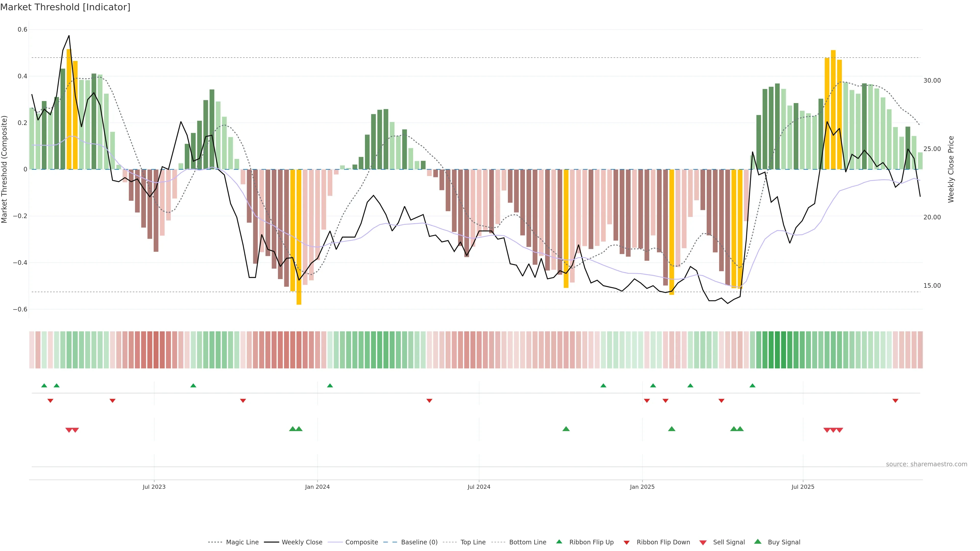Viewport: 980px width, 551px height.
Task: Click the source: sharemaestro.com text
Action: [x=926, y=464]
